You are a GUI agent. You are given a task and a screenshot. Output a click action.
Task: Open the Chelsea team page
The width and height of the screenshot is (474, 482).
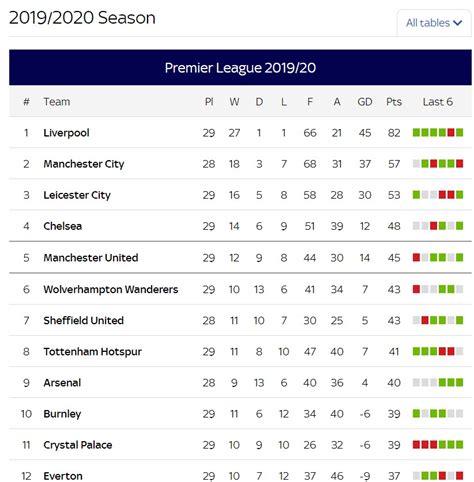(63, 226)
